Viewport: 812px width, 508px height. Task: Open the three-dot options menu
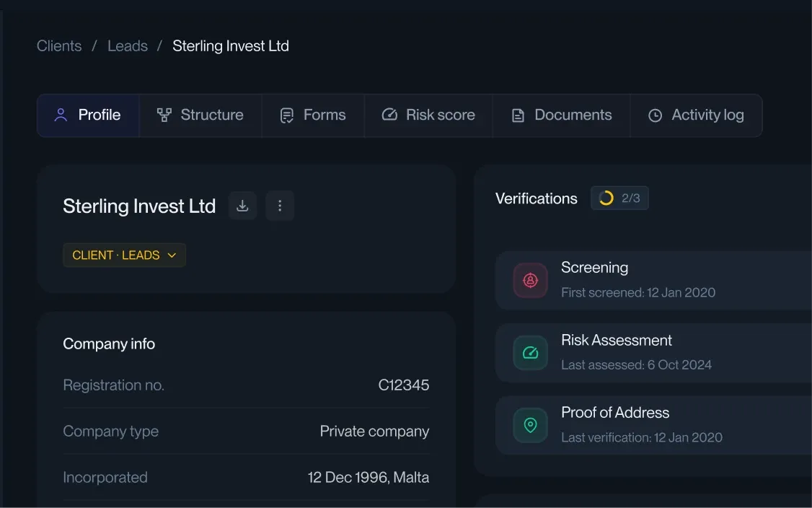280,206
